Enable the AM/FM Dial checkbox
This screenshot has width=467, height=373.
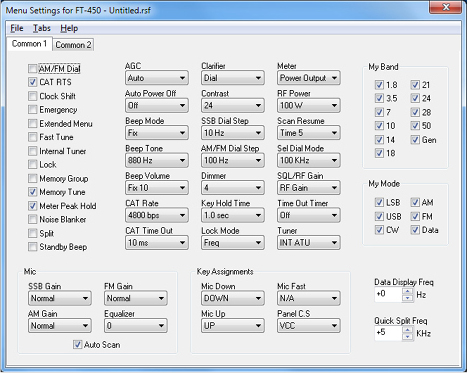32,69
